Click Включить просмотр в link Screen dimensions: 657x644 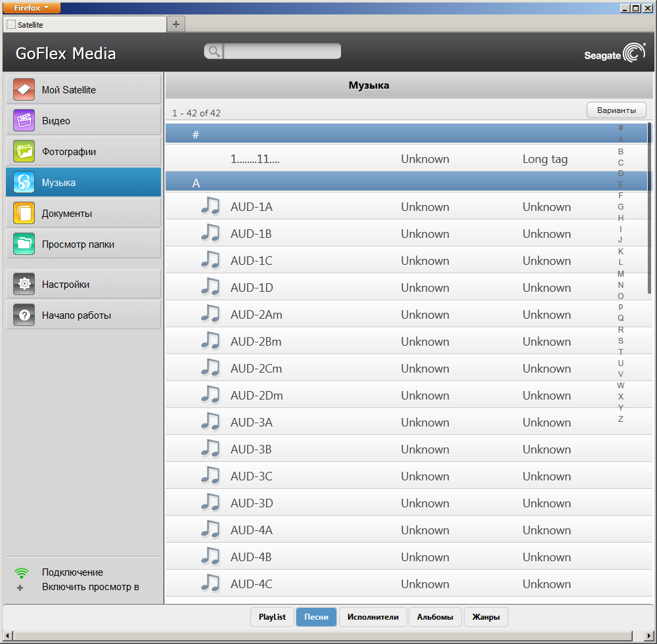pyautogui.click(x=91, y=587)
